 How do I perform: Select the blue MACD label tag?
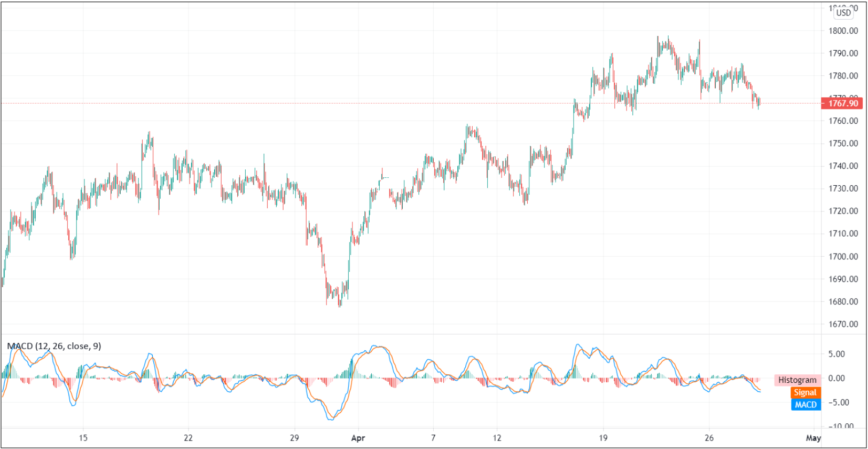[806, 405]
